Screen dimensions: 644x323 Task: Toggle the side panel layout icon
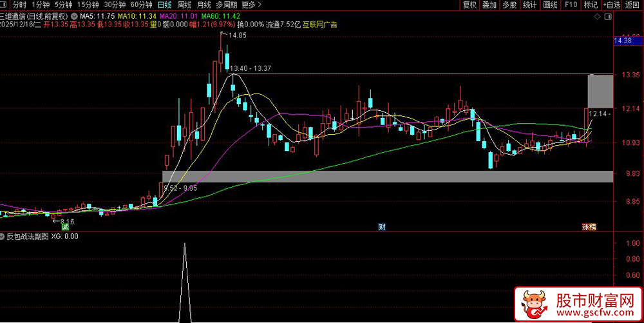(x=609, y=16)
